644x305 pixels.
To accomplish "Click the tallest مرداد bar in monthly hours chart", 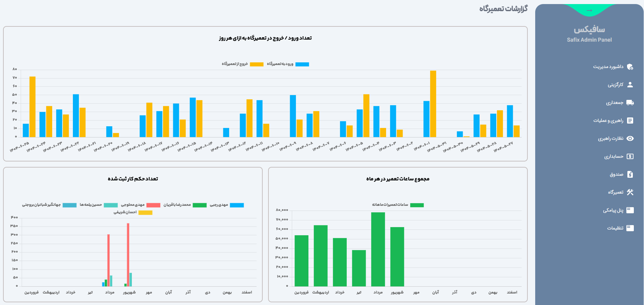I will click(x=378, y=249).
